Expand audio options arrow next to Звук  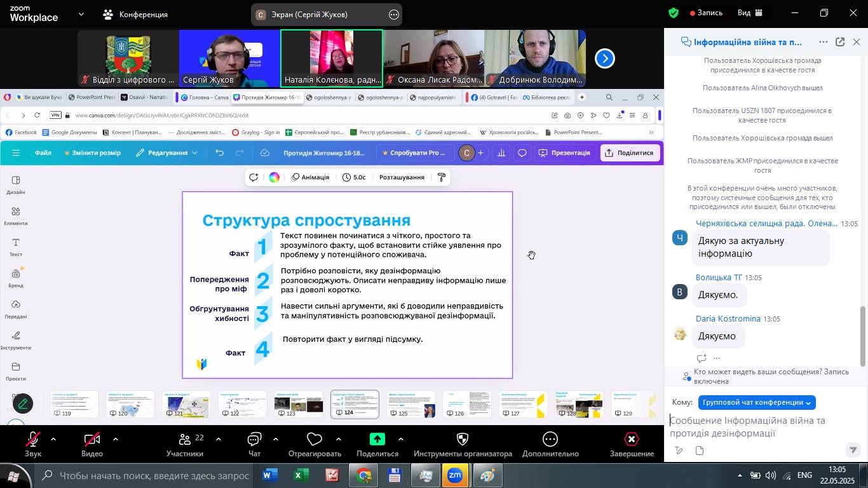[53, 439]
